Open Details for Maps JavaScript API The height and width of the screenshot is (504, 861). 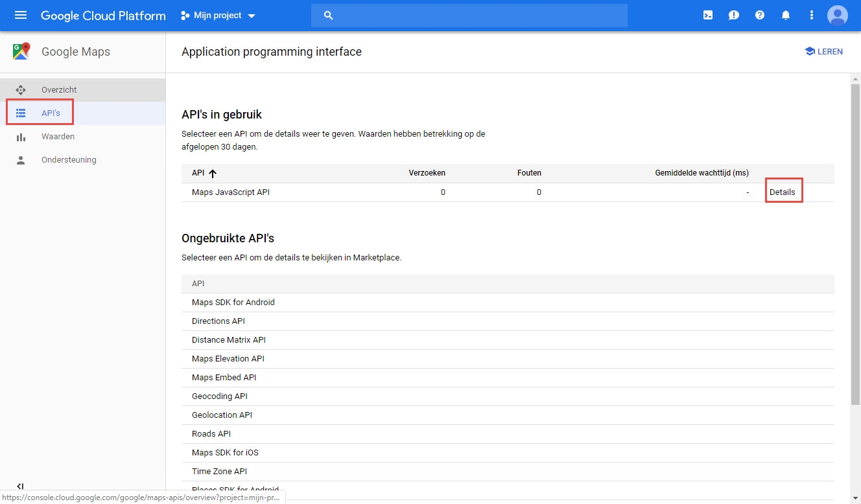click(x=783, y=192)
